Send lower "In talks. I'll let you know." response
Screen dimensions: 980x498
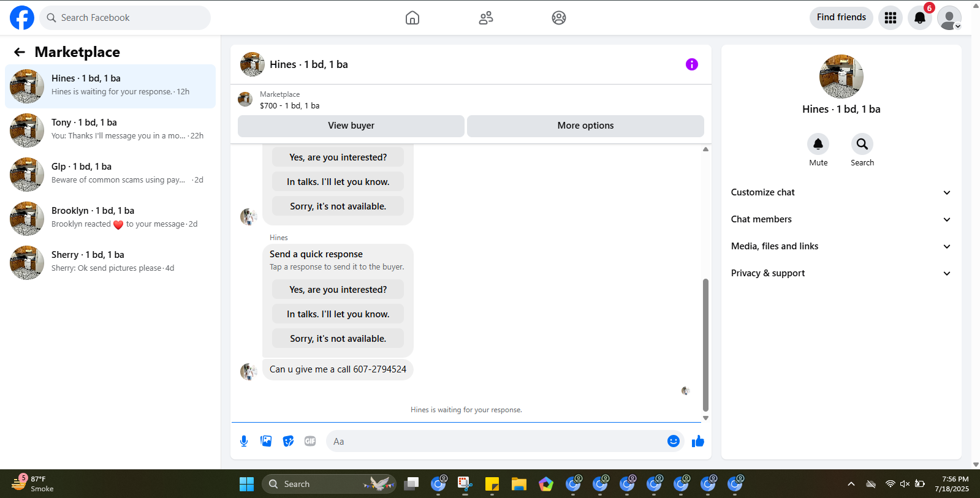coord(338,314)
